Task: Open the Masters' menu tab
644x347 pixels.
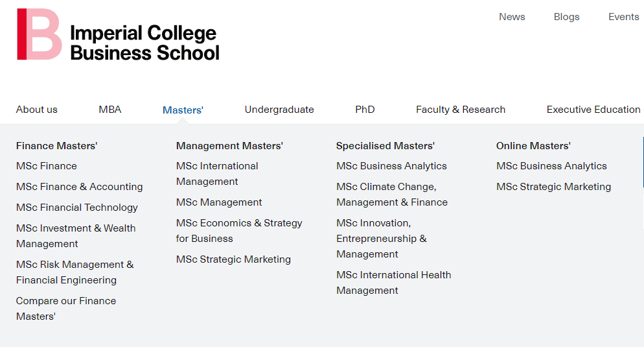Action: tap(183, 110)
